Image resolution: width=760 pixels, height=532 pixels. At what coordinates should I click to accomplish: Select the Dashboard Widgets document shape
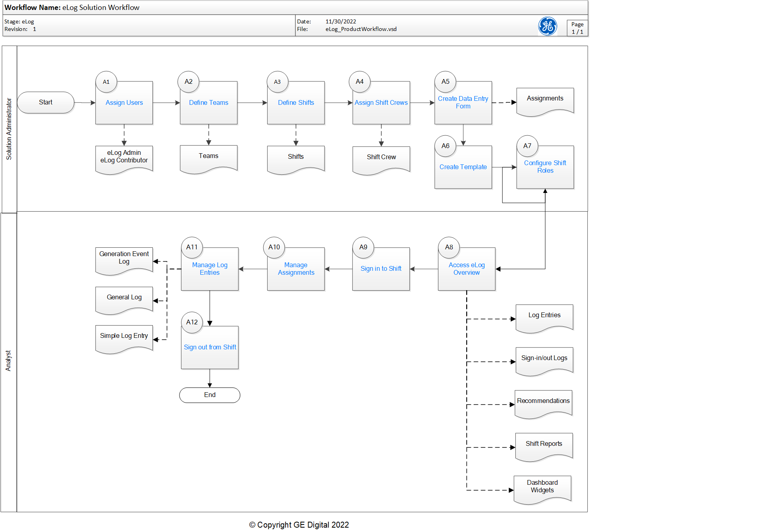click(x=542, y=490)
